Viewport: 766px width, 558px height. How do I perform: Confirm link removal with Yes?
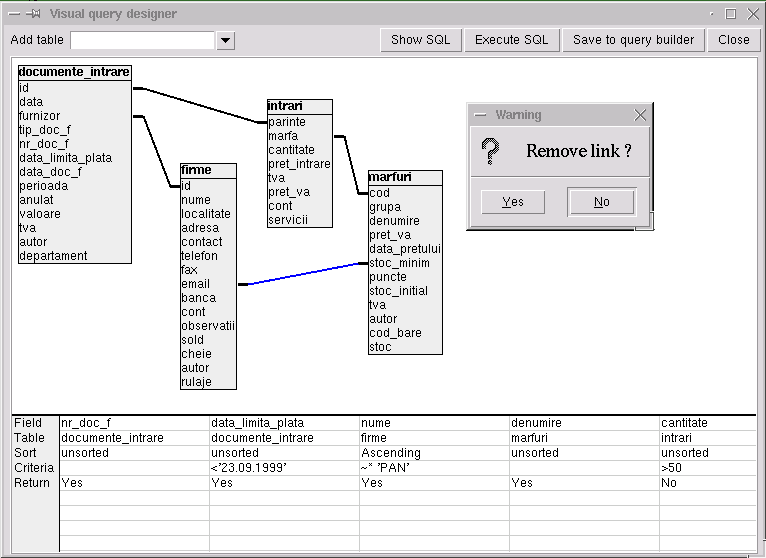tap(513, 202)
